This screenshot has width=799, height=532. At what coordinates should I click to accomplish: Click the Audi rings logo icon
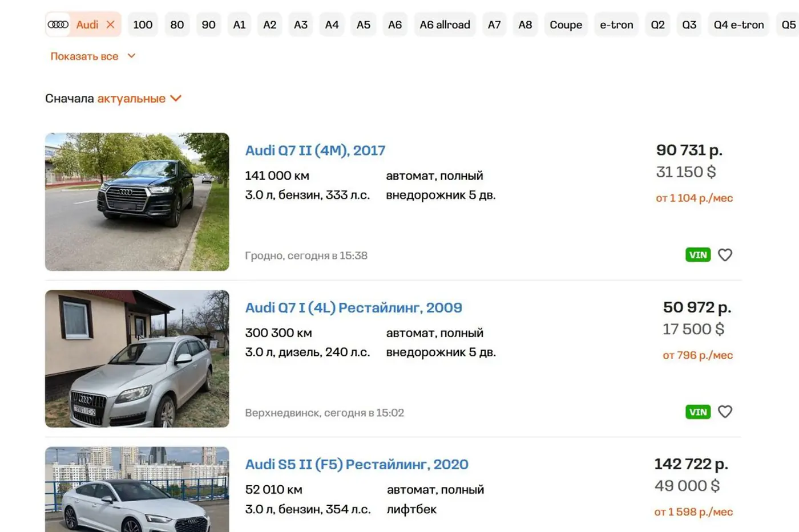(x=58, y=25)
